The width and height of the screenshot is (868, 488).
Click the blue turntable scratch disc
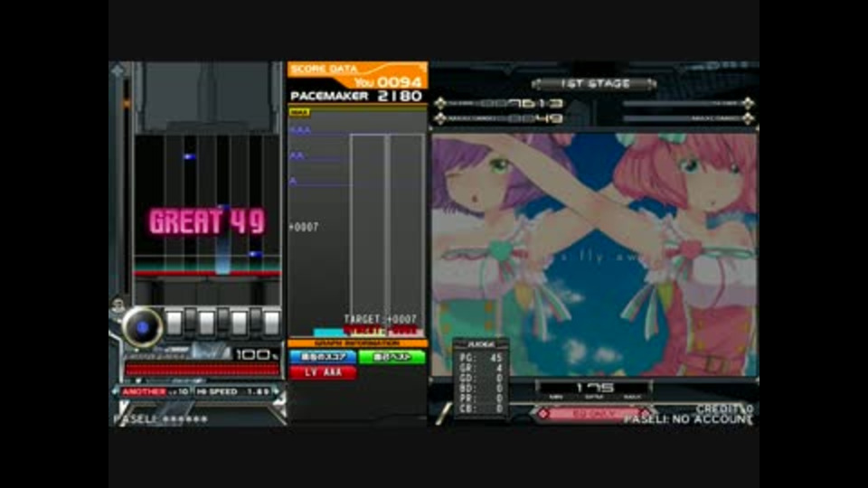click(142, 327)
